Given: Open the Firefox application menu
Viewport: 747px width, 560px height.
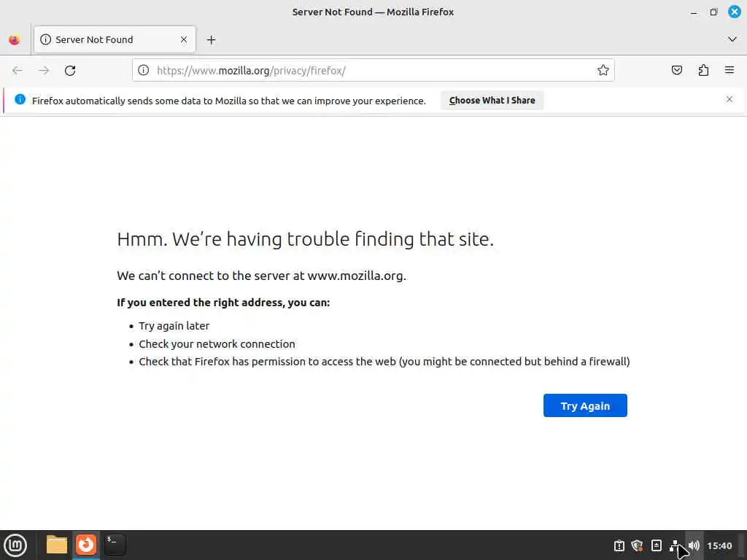Looking at the screenshot, I should pos(729,71).
